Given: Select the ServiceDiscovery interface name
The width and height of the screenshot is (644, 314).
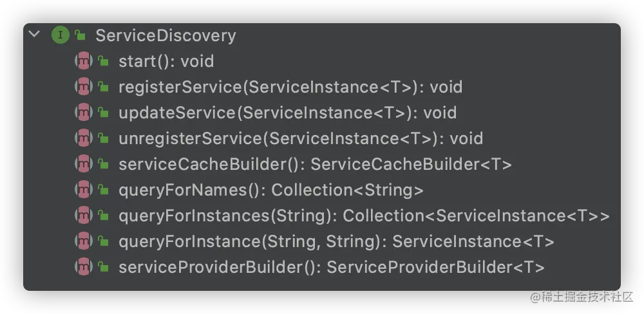Looking at the screenshot, I should [166, 35].
